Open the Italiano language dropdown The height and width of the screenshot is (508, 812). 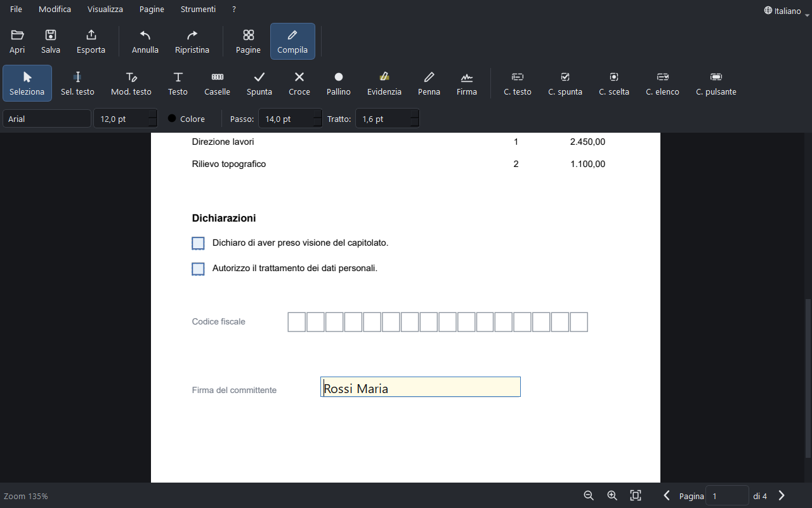(787, 11)
